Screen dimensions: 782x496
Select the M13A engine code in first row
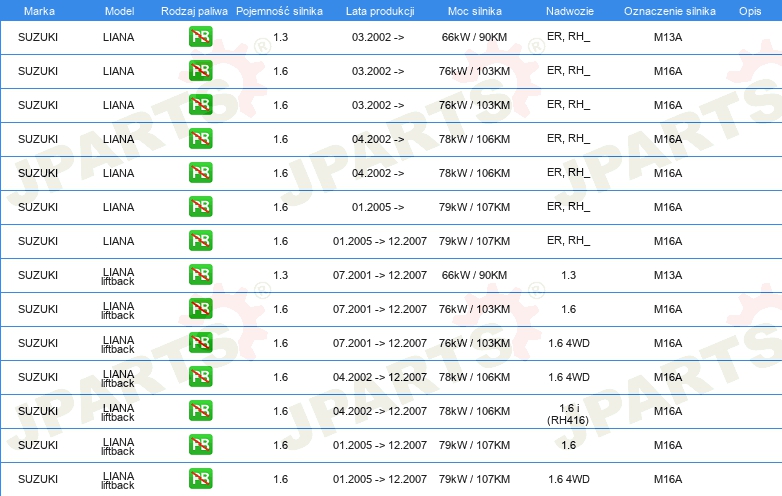(x=668, y=37)
